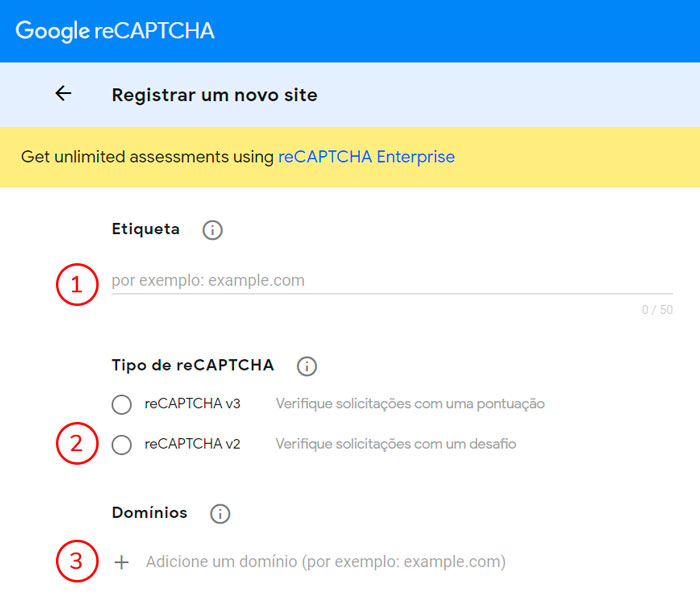Open the reCAPTCHA Enterprise link
The width and height of the screenshot is (700, 603).
point(367,157)
